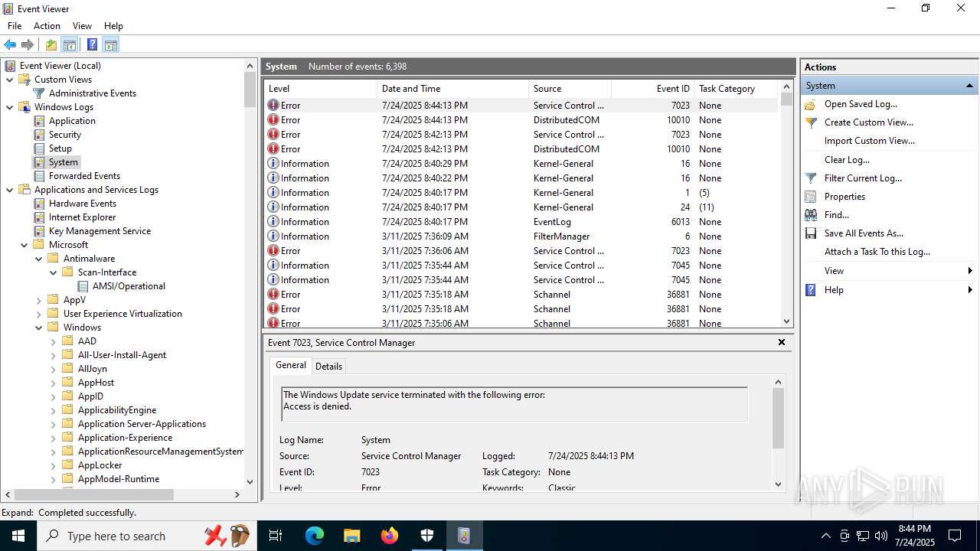Click Import Custom View action
The height and width of the screenshot is (551, 980).
pos(870,141)
